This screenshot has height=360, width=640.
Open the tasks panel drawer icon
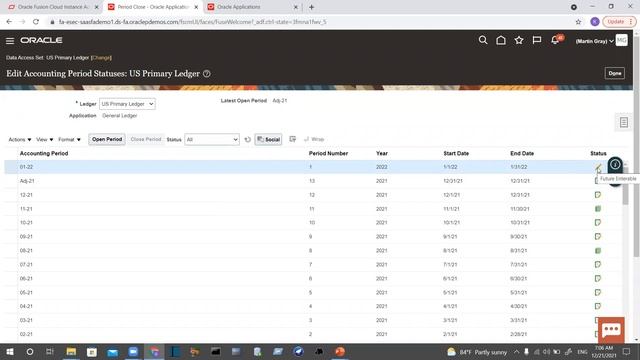point(624,122)
